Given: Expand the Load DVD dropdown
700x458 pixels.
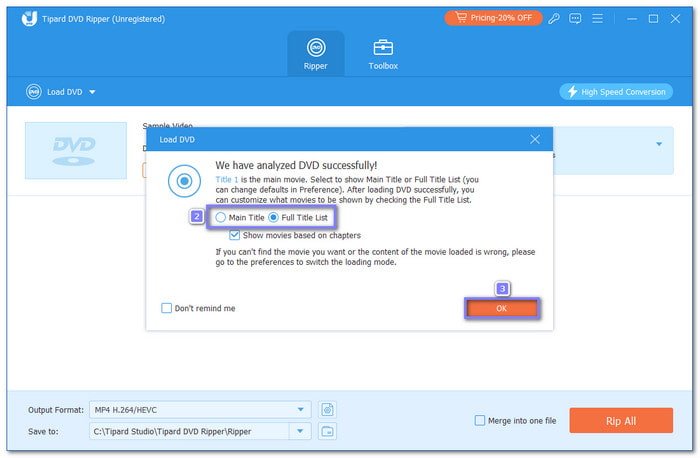Looking at the screenshot, I should click(92, 92).
